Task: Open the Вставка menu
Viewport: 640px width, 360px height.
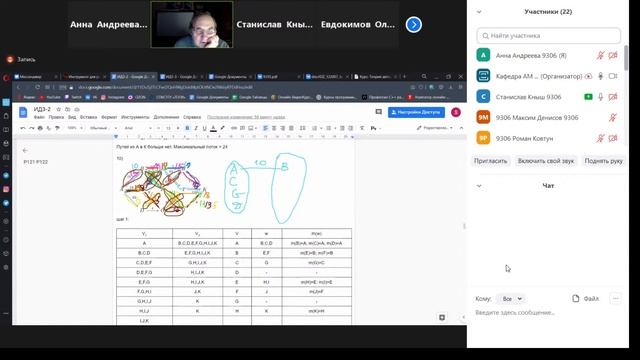Action: tap(89, 117)
